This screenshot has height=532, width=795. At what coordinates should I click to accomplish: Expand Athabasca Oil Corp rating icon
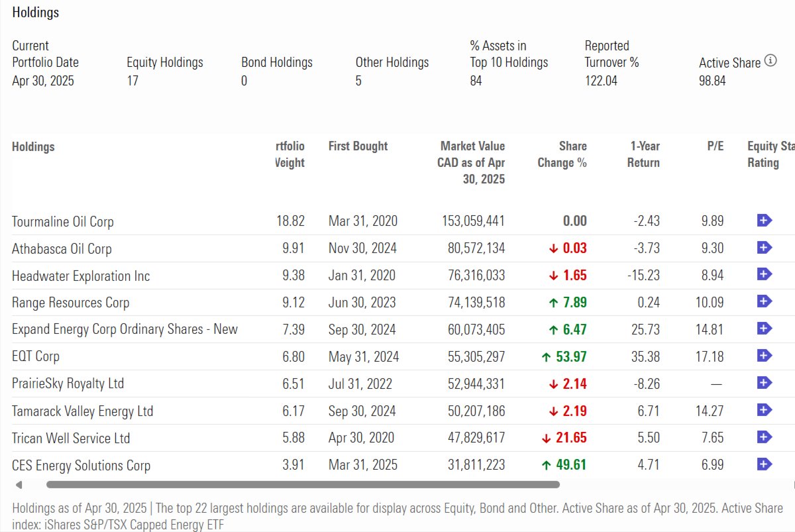coord(765,248)
